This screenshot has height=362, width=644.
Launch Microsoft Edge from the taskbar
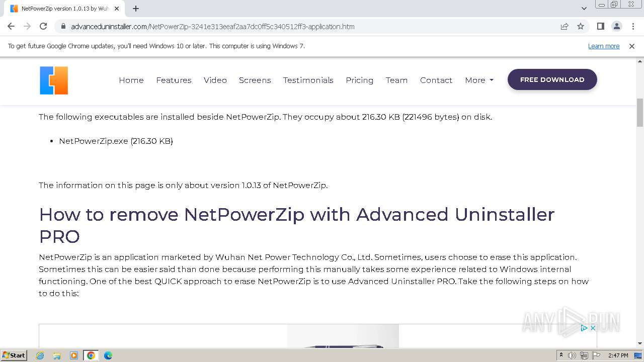(108, 355)
